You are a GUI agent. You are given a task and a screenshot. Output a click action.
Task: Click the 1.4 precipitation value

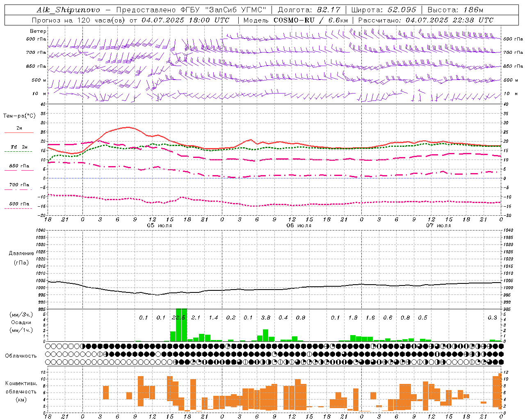point(213,317)
